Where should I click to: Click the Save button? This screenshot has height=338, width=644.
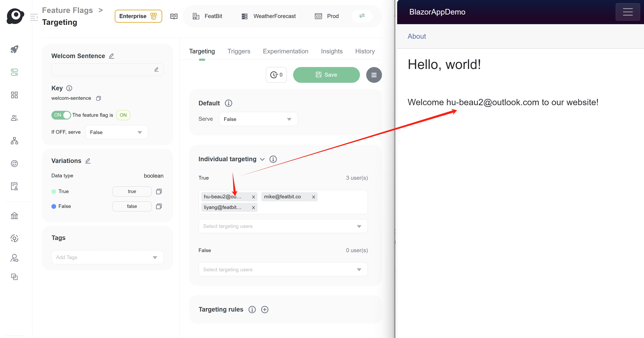(326, 75)
